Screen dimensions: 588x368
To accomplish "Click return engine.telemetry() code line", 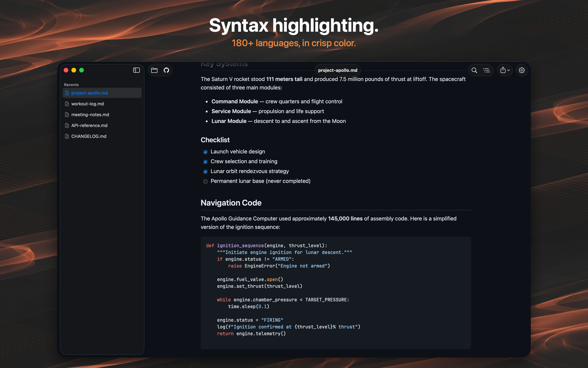I will tap(251, 334).
